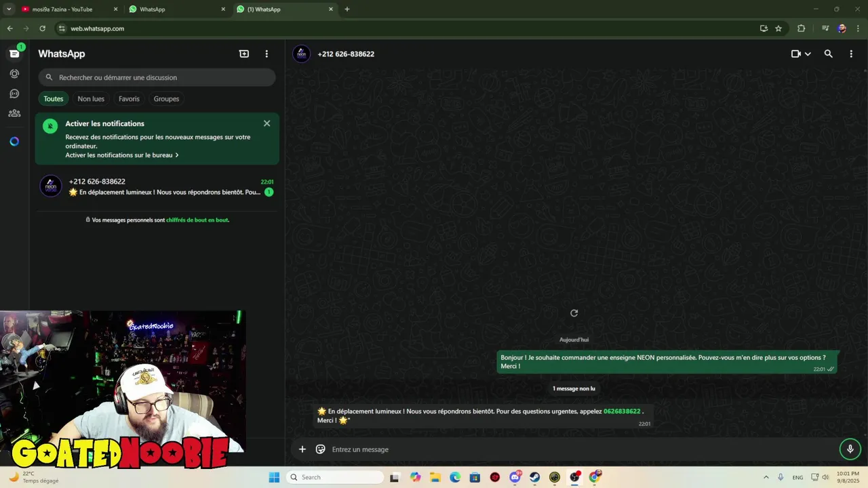Screen dimensions: 868x488
Task: Open the conversation menu (three dots)
Action: pos(851,54)
